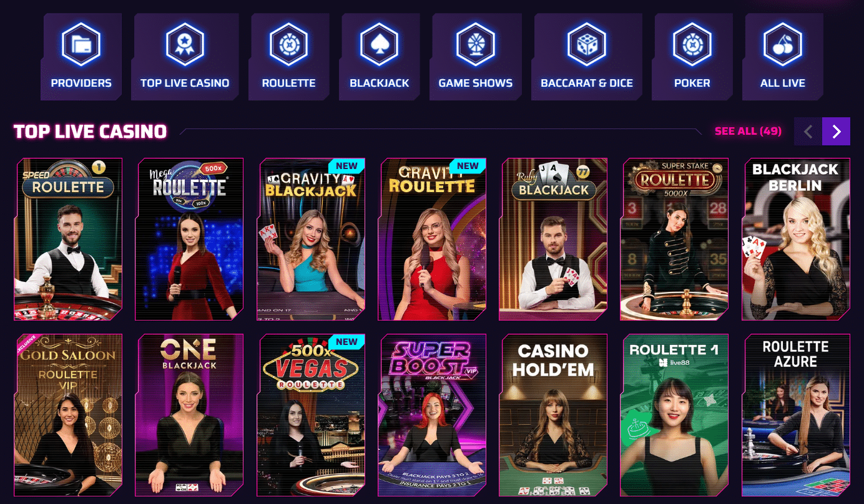Select the Top Live Casino ribbon icon
The height and width of the screenshot is (504, 864).
point(185,45)
